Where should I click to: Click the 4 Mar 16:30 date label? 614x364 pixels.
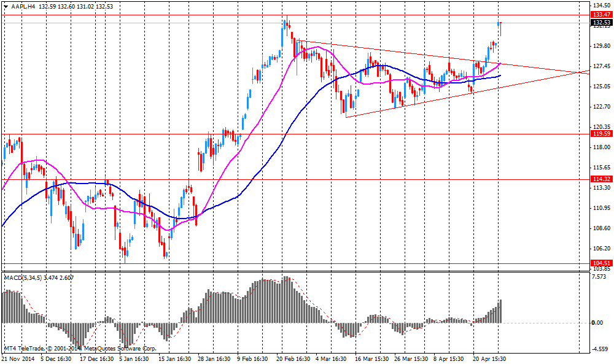tap(331, 358)
